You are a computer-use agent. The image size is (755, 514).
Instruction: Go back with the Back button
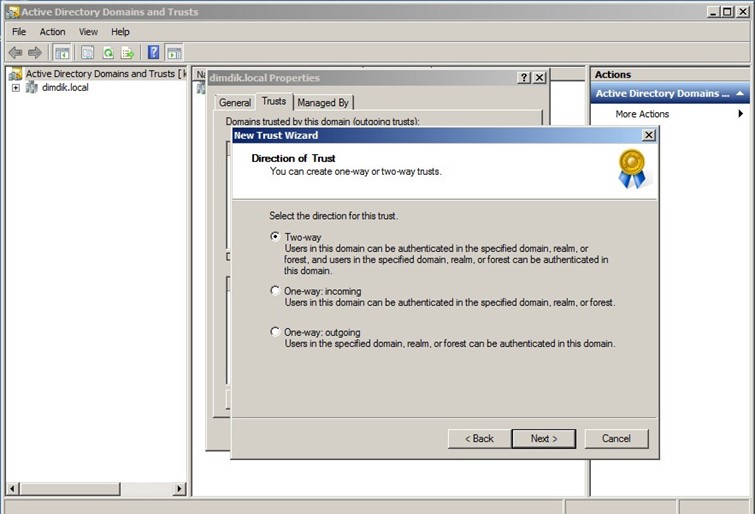click(x=479, y=438)
